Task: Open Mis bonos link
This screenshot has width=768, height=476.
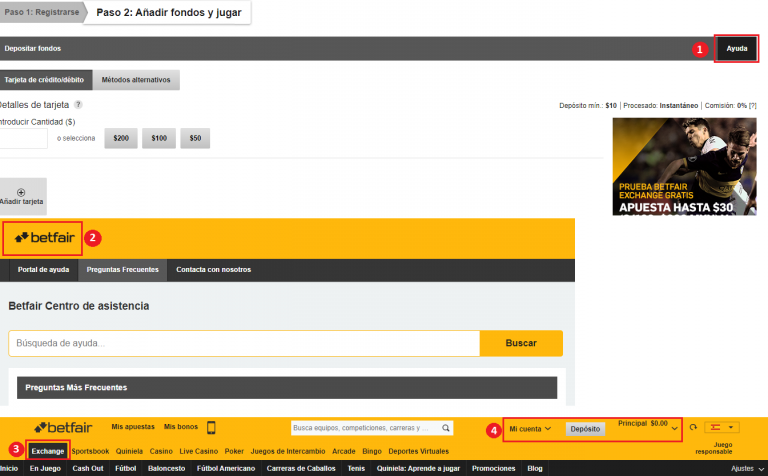Action: point(181,427)
